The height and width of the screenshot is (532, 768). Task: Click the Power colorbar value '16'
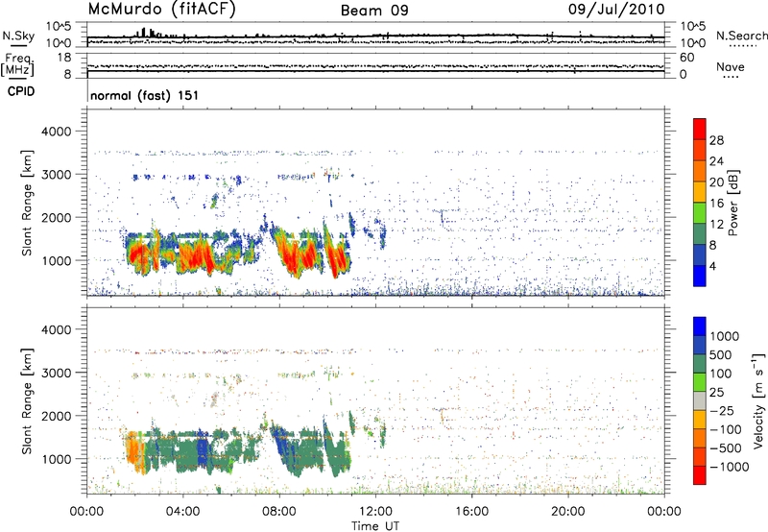coord(716,203)
